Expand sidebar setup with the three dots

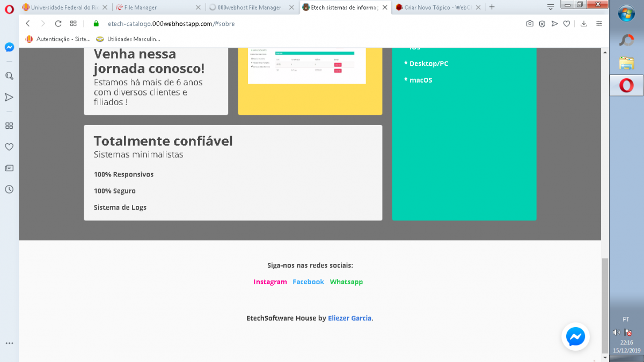click(x=9, y=343)
